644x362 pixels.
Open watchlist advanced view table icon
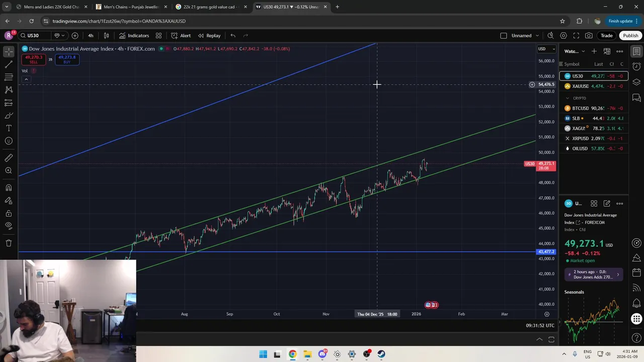(x=607, y=51)
